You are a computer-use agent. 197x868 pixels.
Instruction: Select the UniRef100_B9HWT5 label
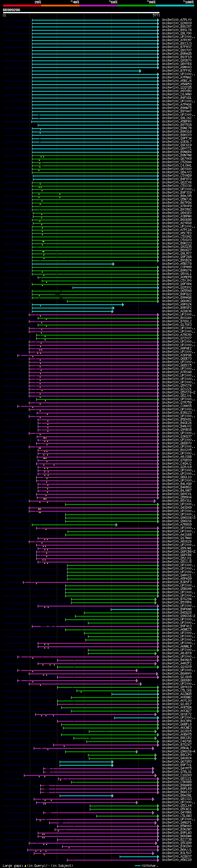click(x=177, y=108)
